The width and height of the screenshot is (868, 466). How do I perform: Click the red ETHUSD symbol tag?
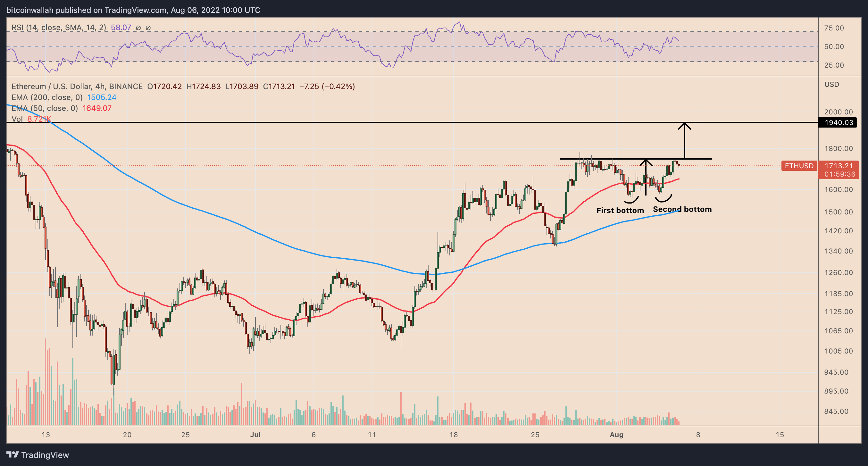[x=799, y=166]
